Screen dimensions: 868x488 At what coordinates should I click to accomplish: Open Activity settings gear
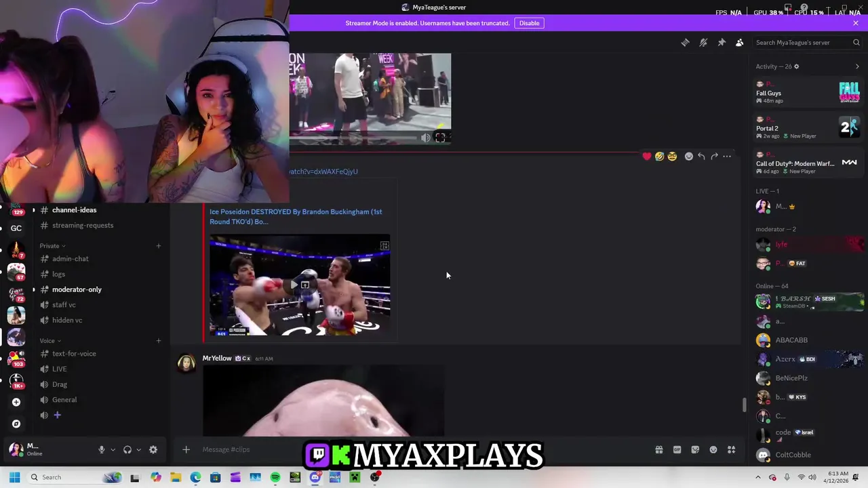pos(797,66)
